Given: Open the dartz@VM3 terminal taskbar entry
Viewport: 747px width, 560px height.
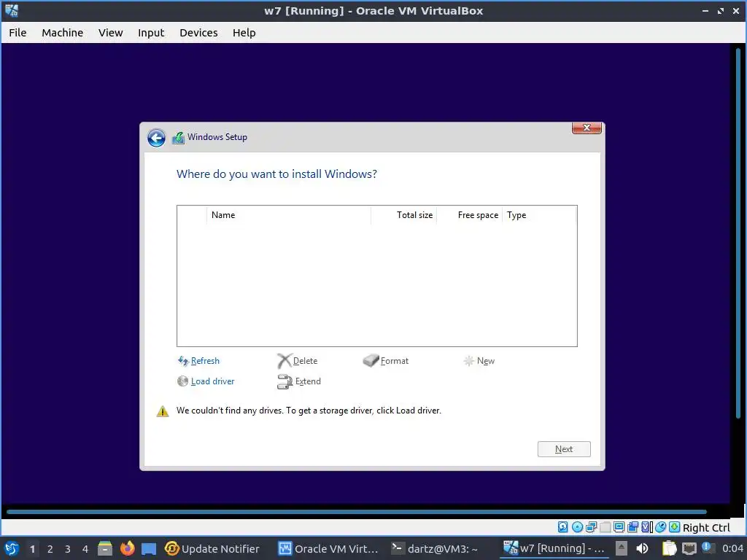Looking at the screenshot, I should pos(435,549).
